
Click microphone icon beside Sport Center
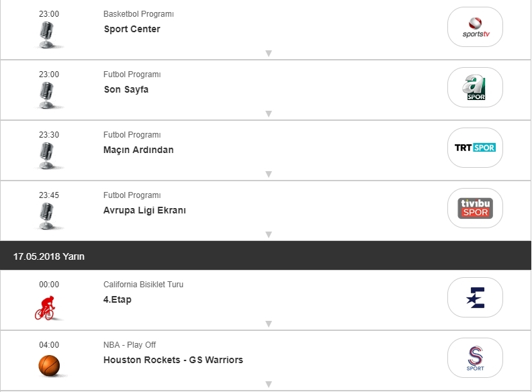46,34
